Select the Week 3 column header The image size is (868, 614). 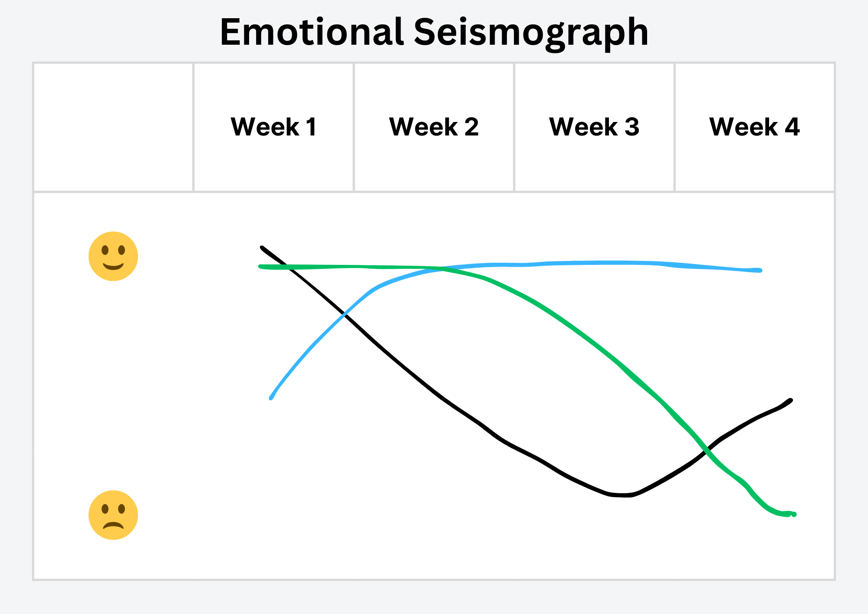coord(594,127)
